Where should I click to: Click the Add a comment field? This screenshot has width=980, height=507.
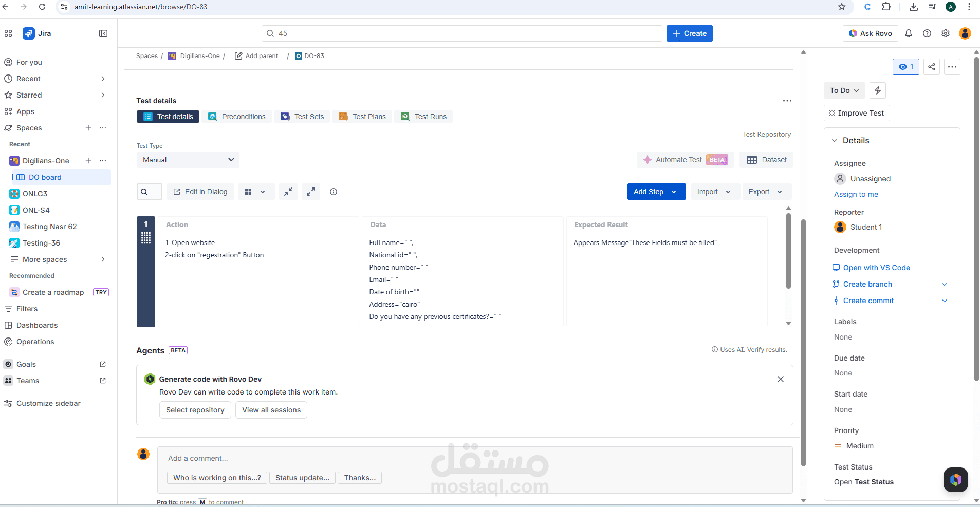475,458
